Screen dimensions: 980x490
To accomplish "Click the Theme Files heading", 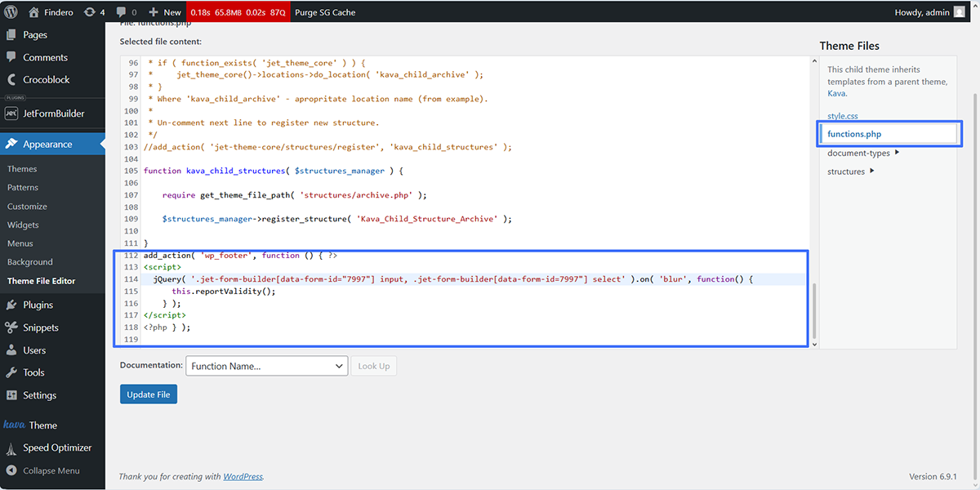I will 849,46.
